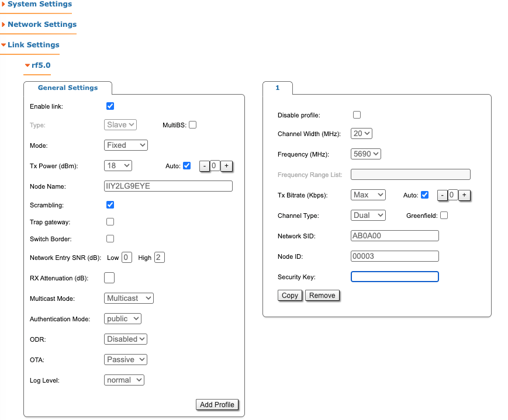Open the OTA dropdown showing Passive
This screenshot has width=508, height=420.
pyautogui.click(x=126, y=359)
